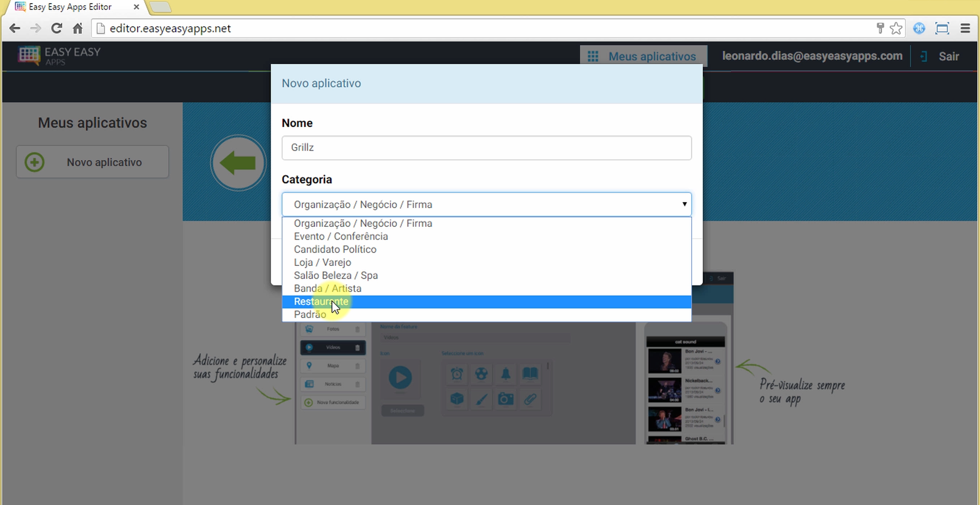Screen dimensions: 980x505
Task: Reload the page with refresh icon
Action: 57,28
